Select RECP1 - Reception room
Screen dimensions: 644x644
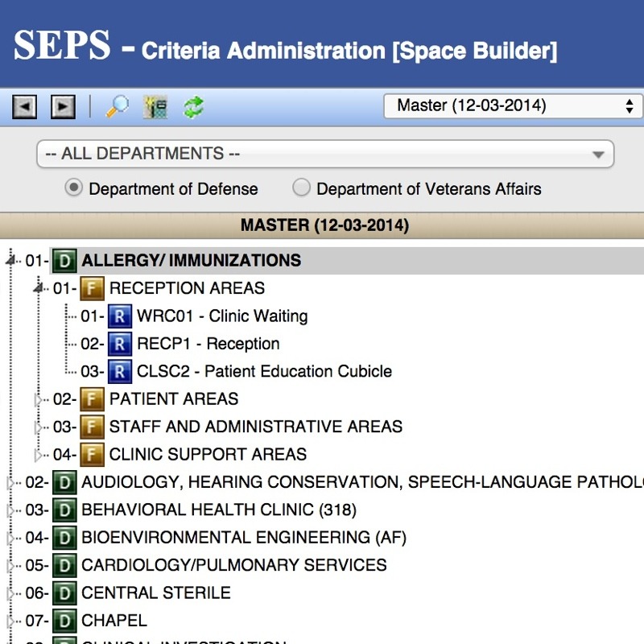coord(208,344)
